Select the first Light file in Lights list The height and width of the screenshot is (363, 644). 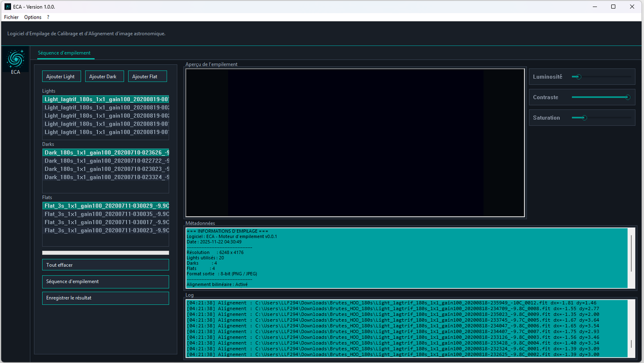click(106, 99)
